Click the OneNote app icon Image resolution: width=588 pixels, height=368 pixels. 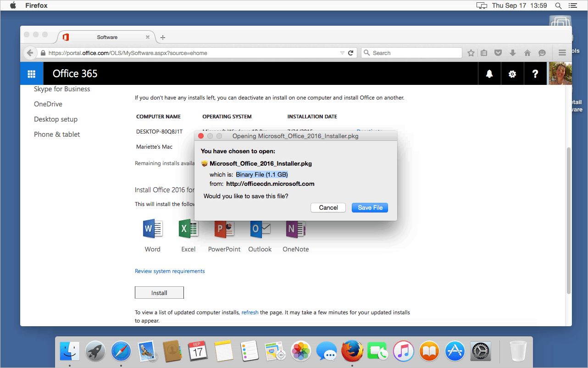[296, 229]
